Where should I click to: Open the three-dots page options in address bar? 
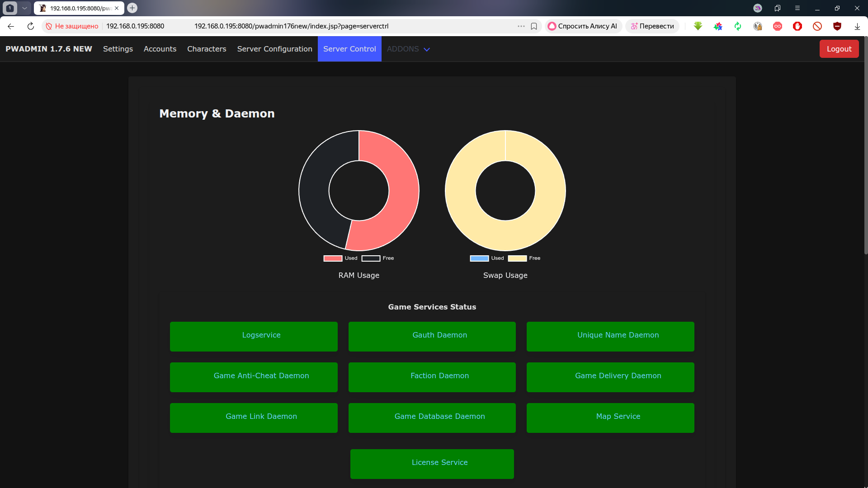tap(521, 26)
